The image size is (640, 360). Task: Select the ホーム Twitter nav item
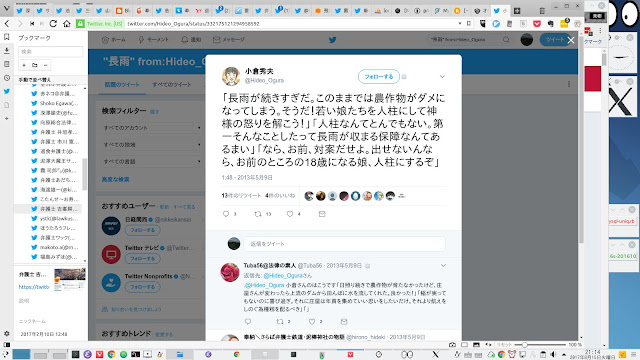[113, 40]
